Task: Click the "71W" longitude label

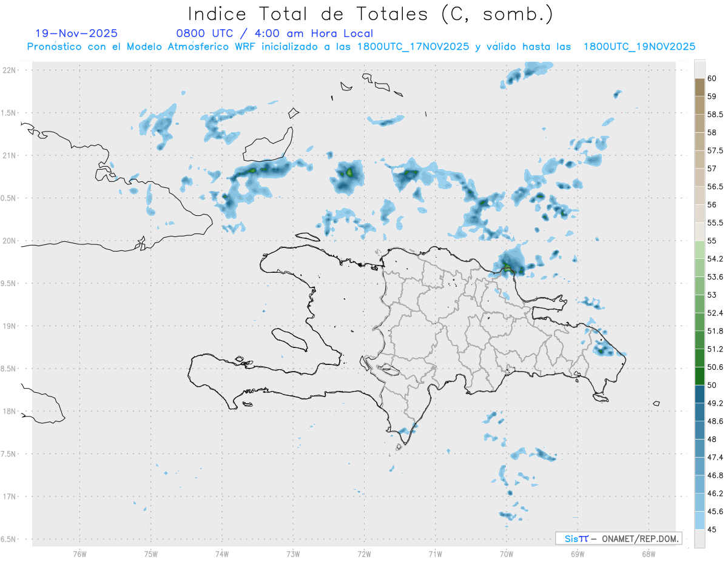Action: coord(435,554)
